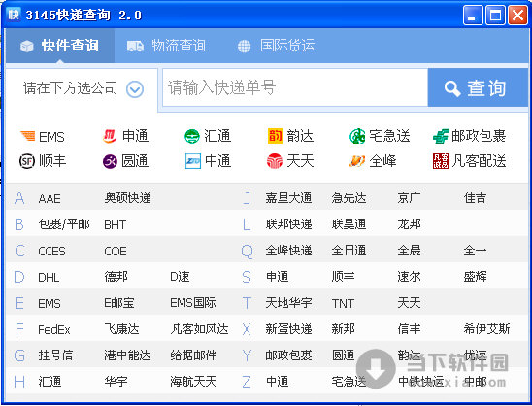Switch to the 物流查询 tab
Viewport: 532px width, 406px height.
pos(166,46)
